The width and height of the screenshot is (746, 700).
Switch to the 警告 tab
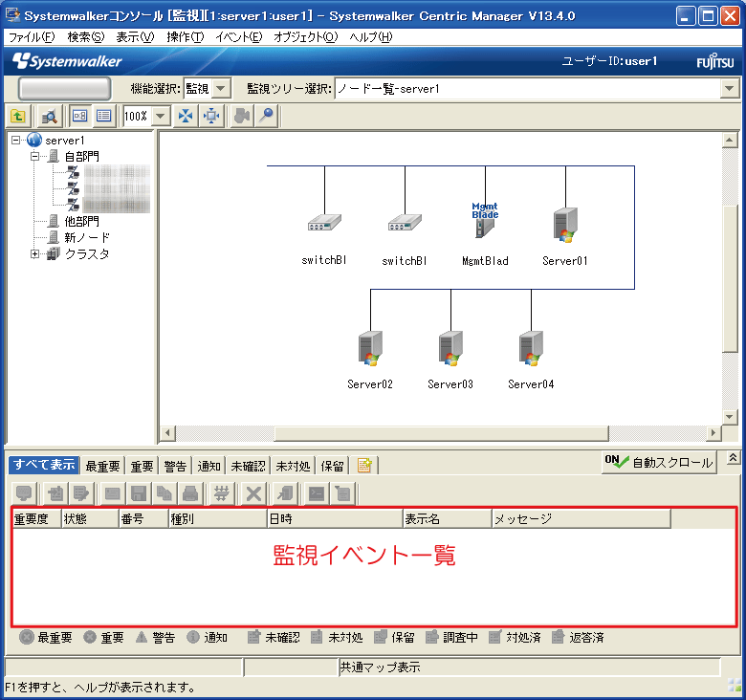(x=175, y=466)
